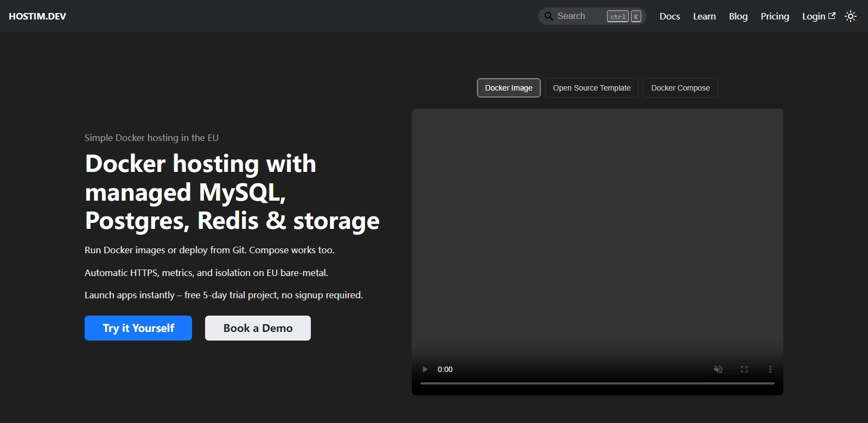Click the Book a Demo button
The height and width of the screenshot is (423, 868).
coord(258,328)
